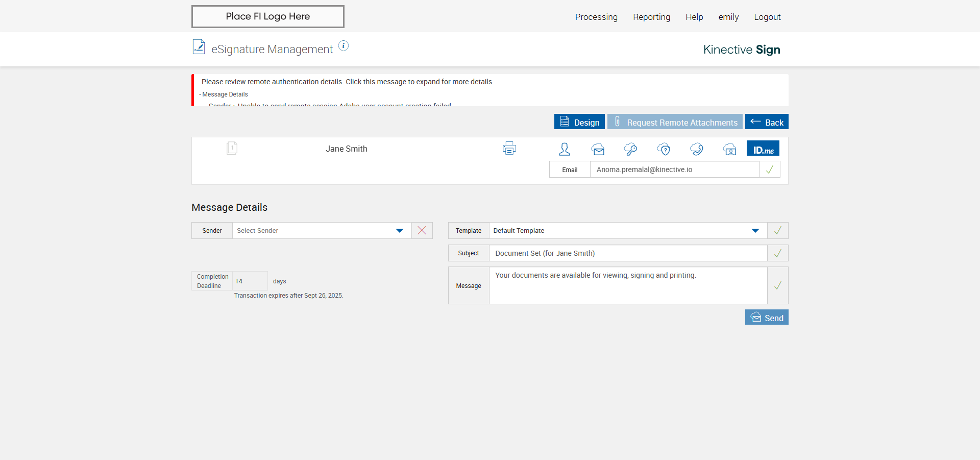This screenshot has height=460, width=980.
Task: Expand the remote authentication warning message
Action: coord(347,82)
